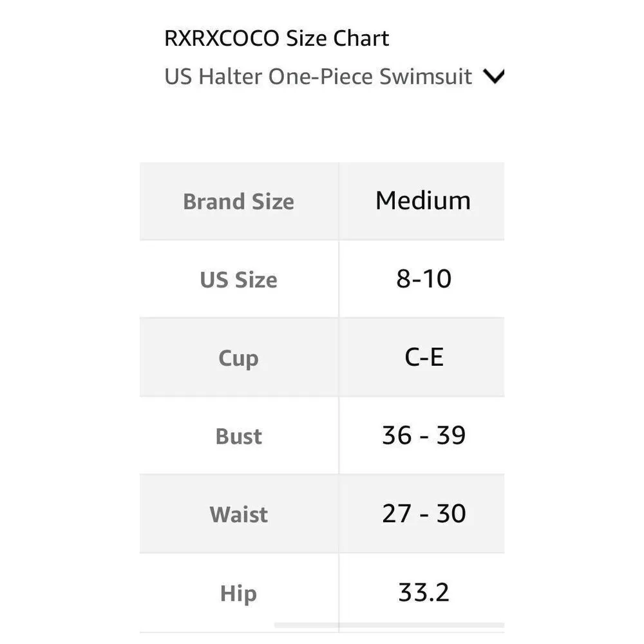Select the US Size row label
644x644 pixels.
pyautogui.click(x=238, y=280)
